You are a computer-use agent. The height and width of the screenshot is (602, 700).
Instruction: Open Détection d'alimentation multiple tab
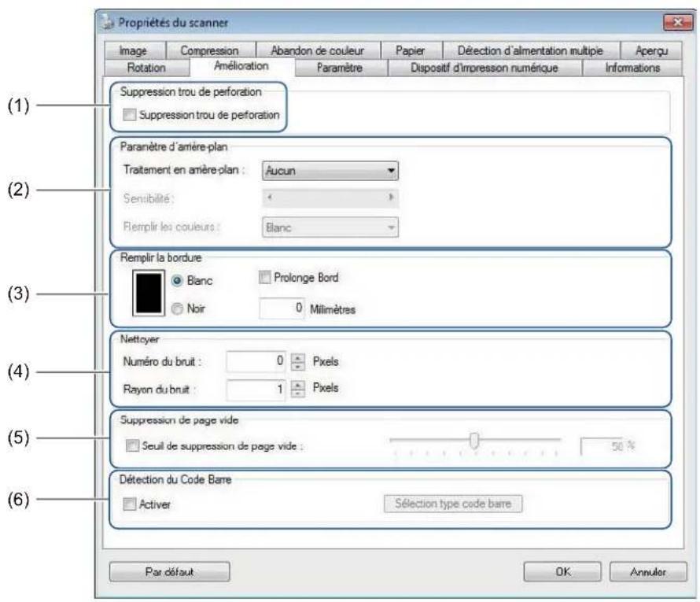tap(530, 50)
